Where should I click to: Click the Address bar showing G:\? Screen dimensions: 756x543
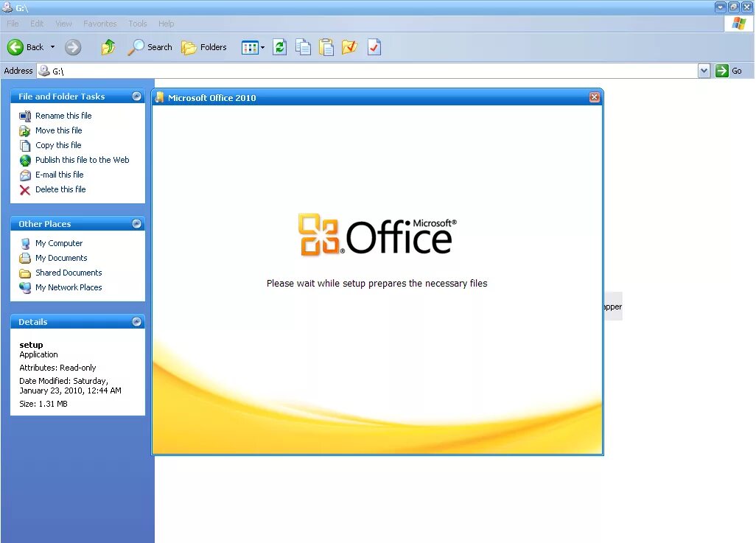(368, 71)
